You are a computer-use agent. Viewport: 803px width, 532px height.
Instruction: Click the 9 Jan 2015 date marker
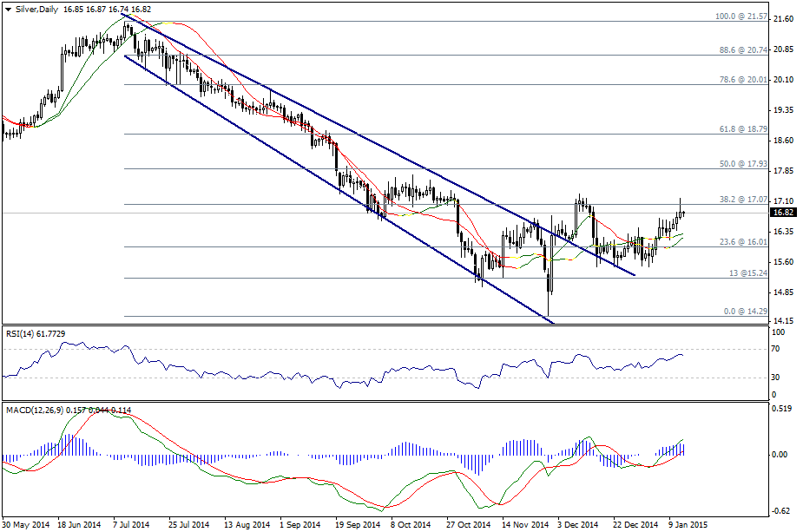tap(688, 525)
